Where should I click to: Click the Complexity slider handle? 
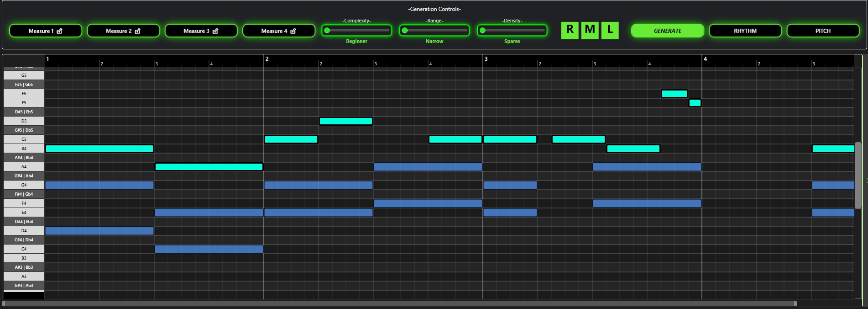(327, 31)
